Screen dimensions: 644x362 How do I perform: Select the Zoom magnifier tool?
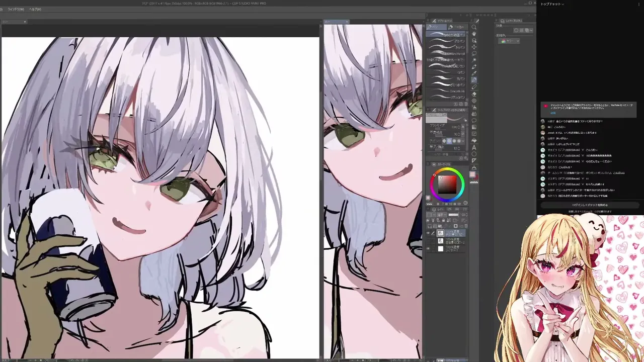point(474,27)
